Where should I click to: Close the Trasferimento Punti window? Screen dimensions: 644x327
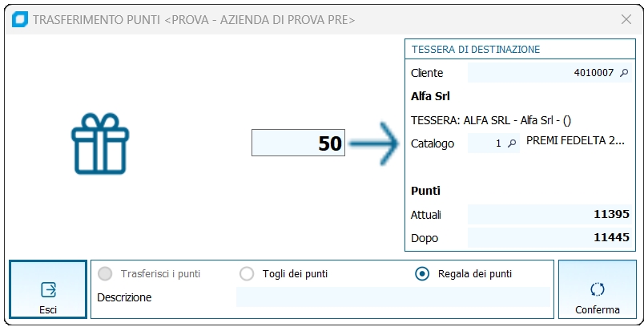[626, 20]
